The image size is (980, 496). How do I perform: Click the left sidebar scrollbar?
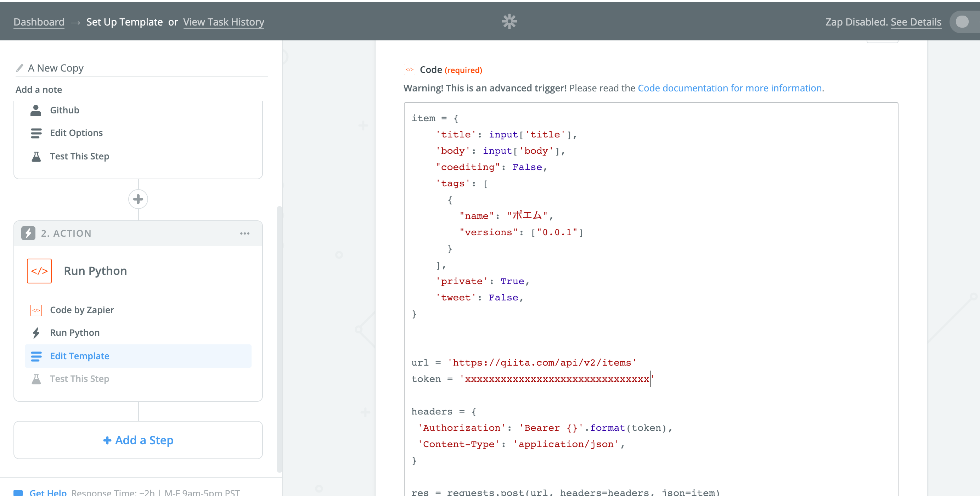279,339
